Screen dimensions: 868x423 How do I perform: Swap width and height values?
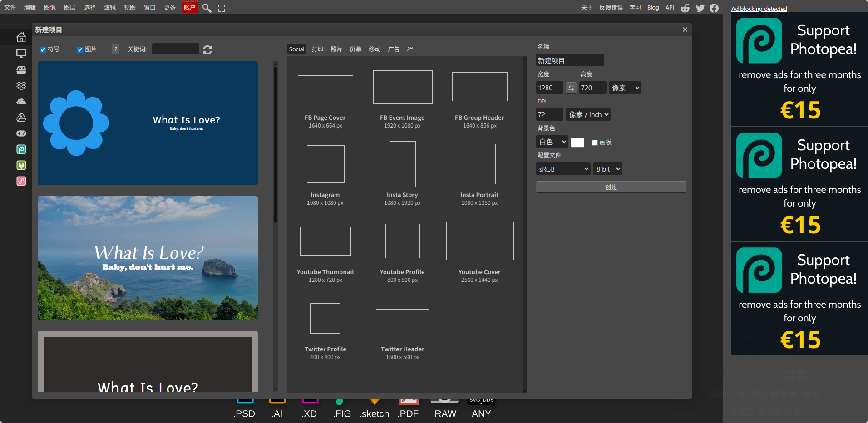571,88
